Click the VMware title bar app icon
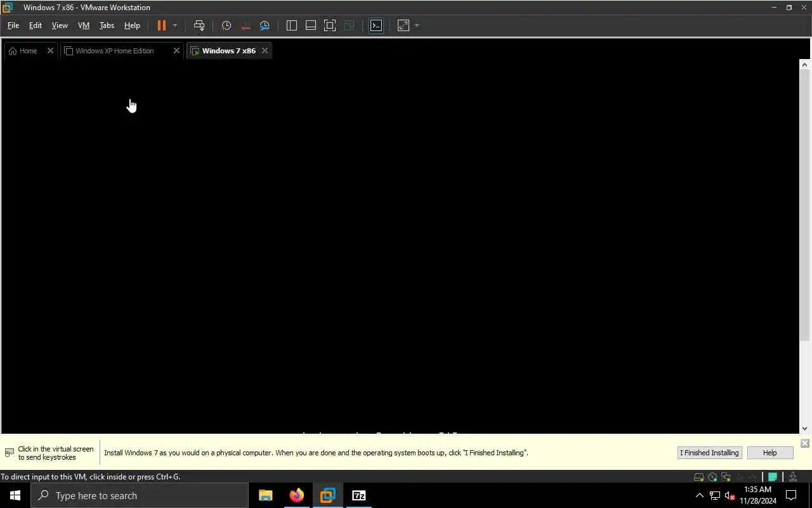This screenshot has width=812, height=508. pos(7,8)
